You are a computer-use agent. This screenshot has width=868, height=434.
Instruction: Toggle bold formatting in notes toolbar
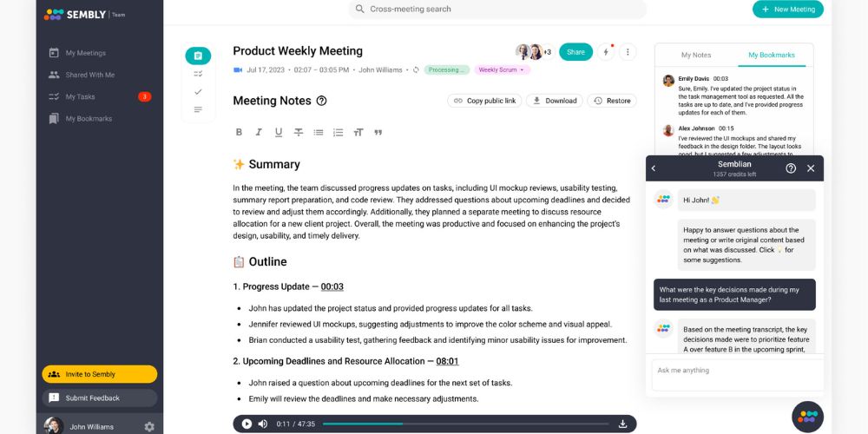click(x=240, y=132)
